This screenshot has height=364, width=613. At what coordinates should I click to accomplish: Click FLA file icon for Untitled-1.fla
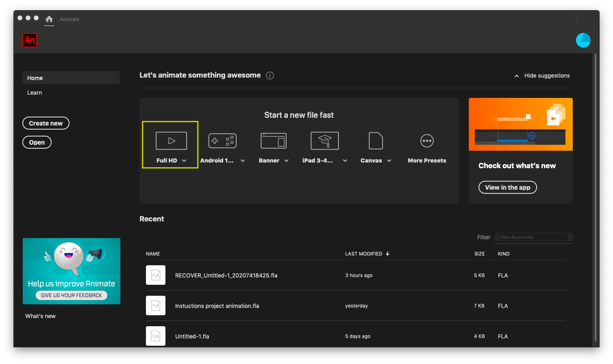click(x=156, y=336)
